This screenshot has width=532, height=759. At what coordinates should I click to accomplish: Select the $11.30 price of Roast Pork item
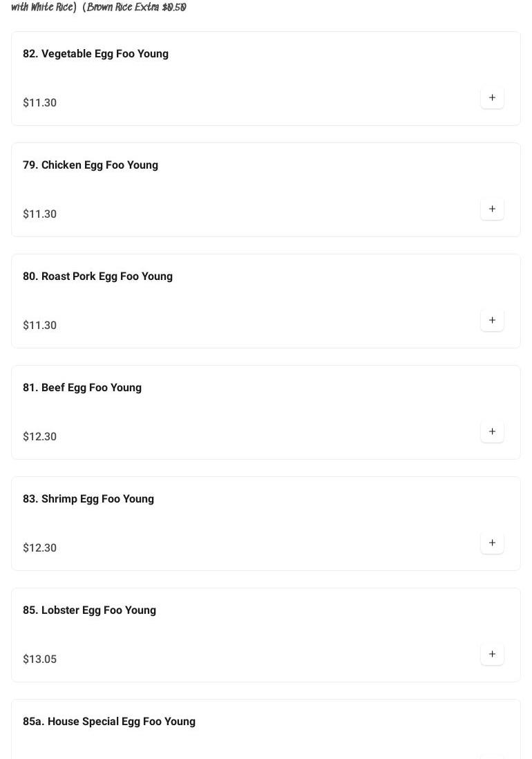(x=40, y=326)
